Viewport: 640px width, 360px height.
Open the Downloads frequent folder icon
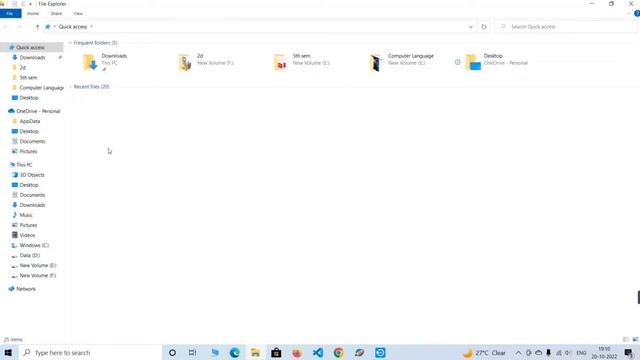click(90, 62)
